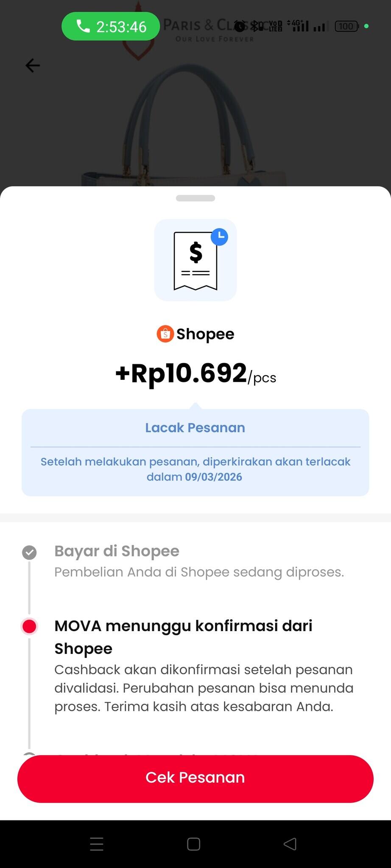Tap the green ongoing call indicator
The width and height of the screenshot is (391, 868).
tap(111, 27)
